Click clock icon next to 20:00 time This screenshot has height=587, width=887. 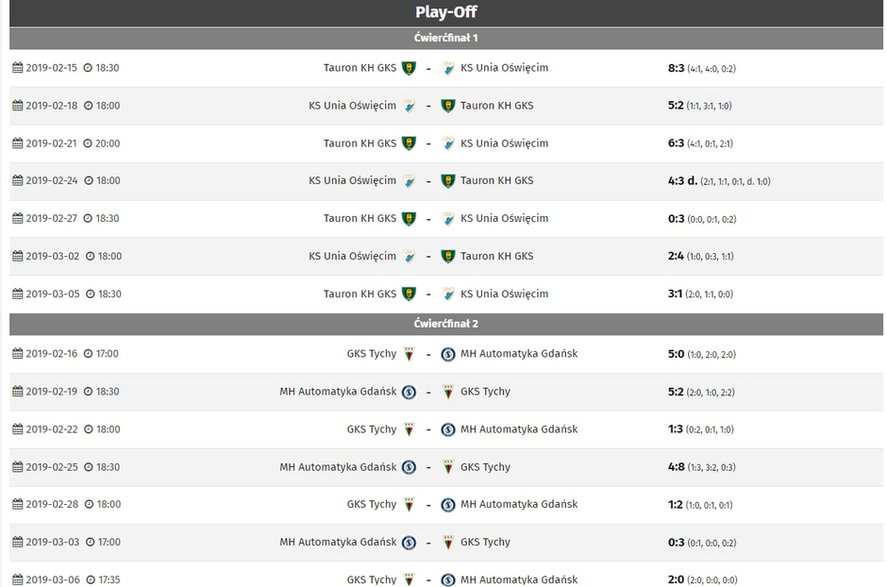pos(88,143)
